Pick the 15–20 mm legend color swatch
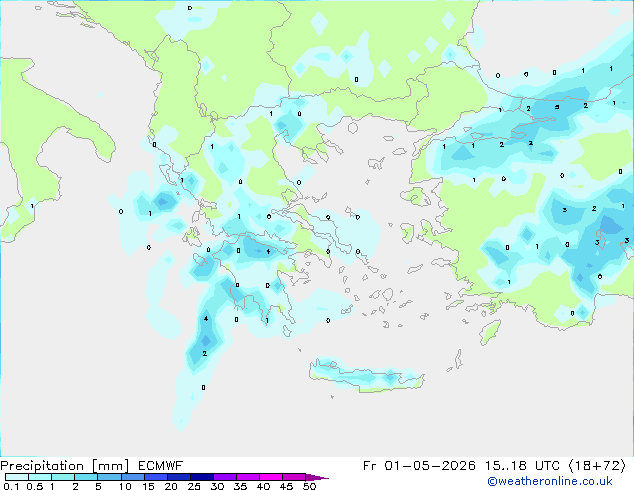Image resolution: width=634 pixels, height=490 pixels. [156, 477]
